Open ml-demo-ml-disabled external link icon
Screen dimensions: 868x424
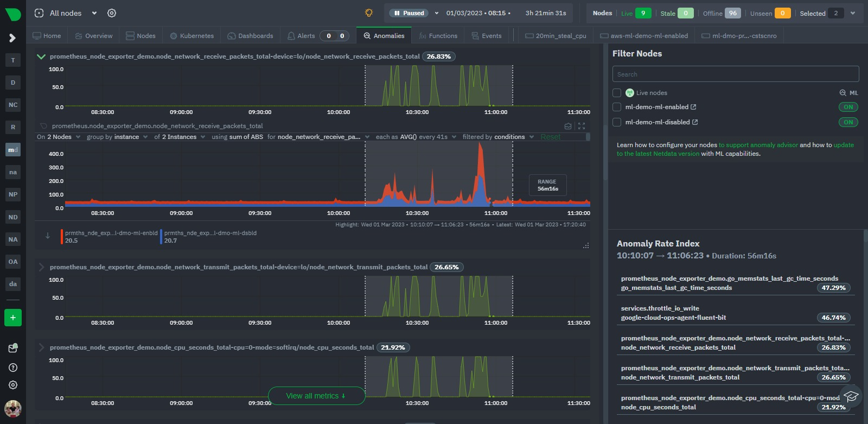695,122
